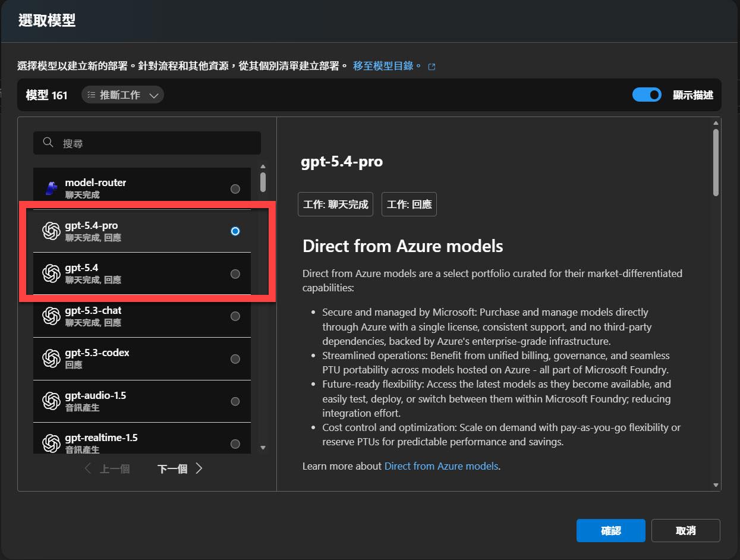Click the model-router icon

pos(52,188)
